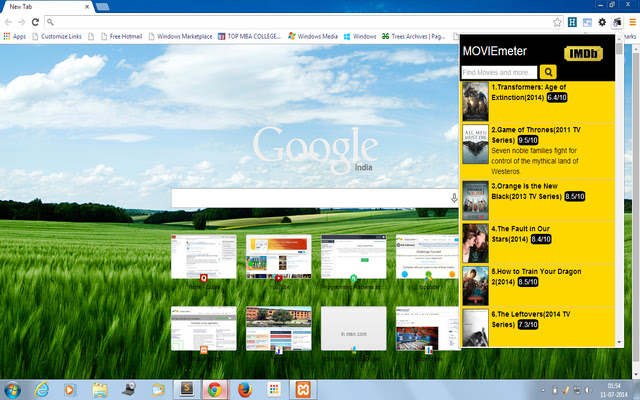640x400 pixels.
Task: Click the 9.5/10 rating badge
Action: tap(528, 140)
